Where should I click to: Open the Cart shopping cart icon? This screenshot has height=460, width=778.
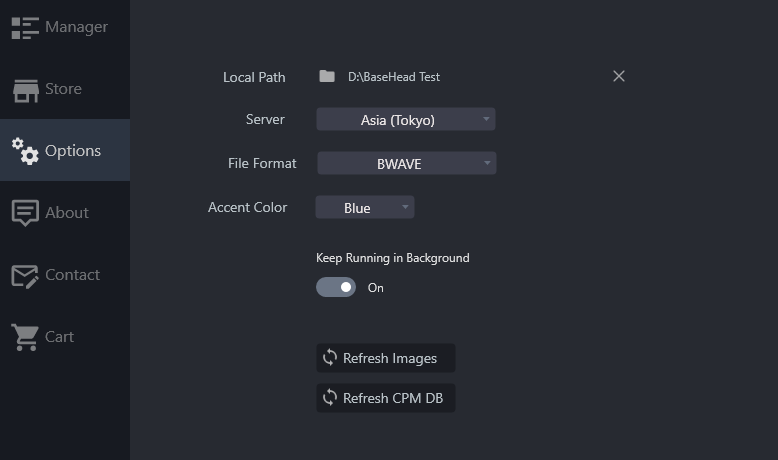pyautogui.click(x=25, y=337)
